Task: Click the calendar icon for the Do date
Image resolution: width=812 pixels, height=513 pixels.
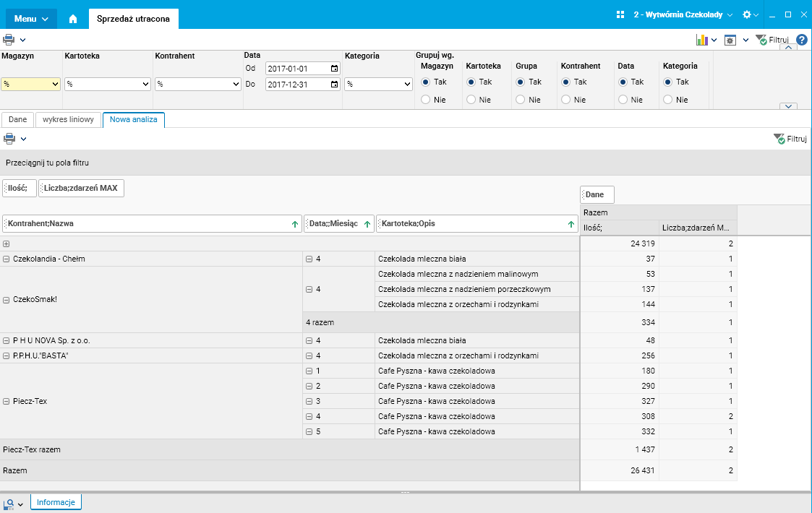Action: (334, 85)
